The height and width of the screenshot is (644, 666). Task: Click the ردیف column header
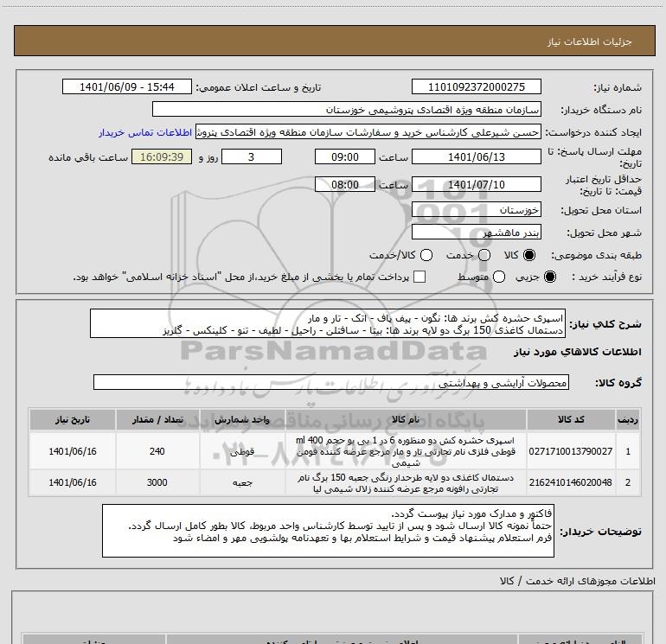(628, 419)
